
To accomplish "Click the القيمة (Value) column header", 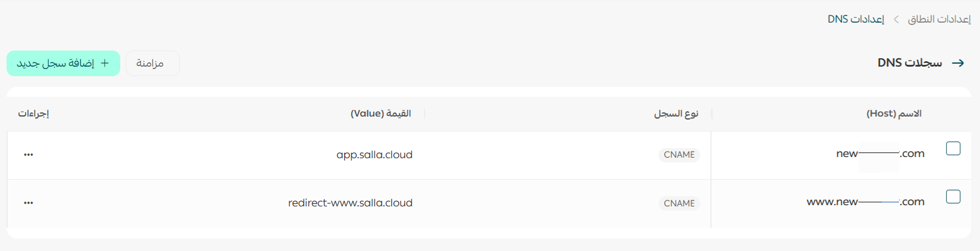I will tap(380, 114).
